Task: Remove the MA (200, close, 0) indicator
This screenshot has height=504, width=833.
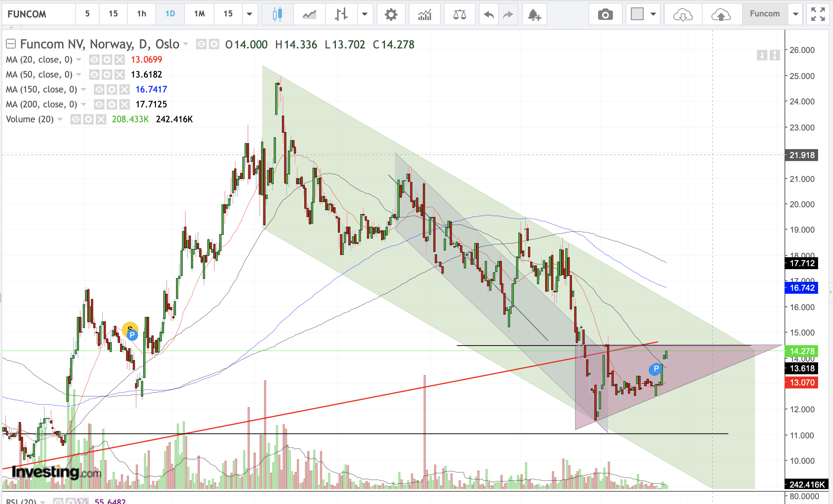Action: point(125,104)
